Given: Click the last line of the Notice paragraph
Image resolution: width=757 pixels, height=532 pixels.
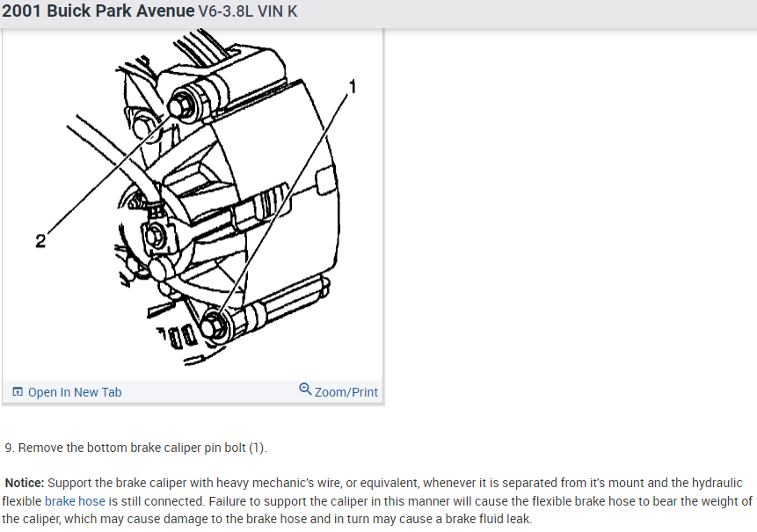Looking at the screenshot, I should (x=267, y=519).
